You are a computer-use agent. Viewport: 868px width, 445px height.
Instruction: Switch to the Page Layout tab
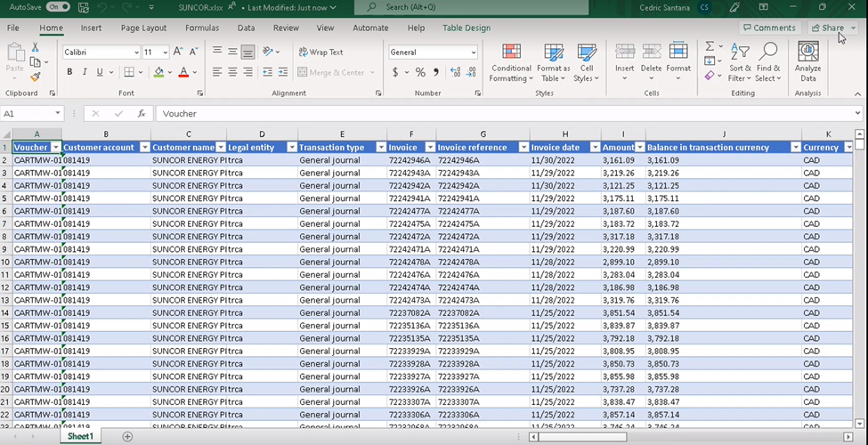click(x=143, y=28)
